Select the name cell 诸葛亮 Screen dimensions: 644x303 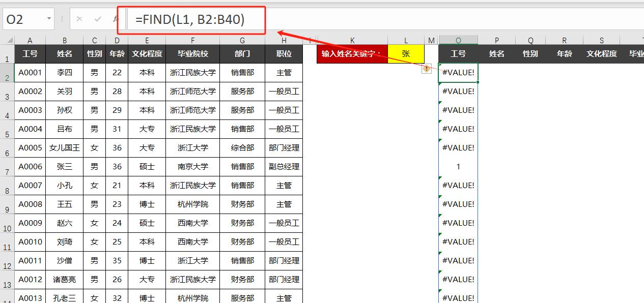(65, 279)
